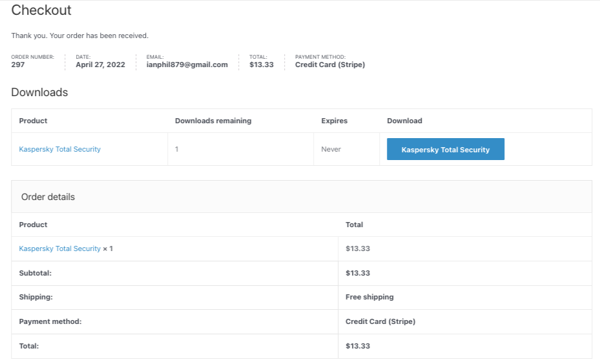Select the $13.33 amount in the final Total row

358,346
